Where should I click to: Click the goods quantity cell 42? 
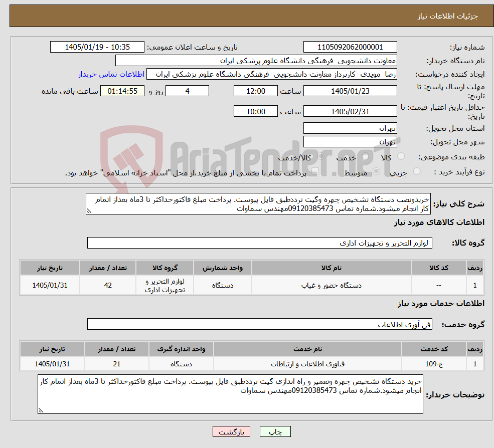(108, 285)
